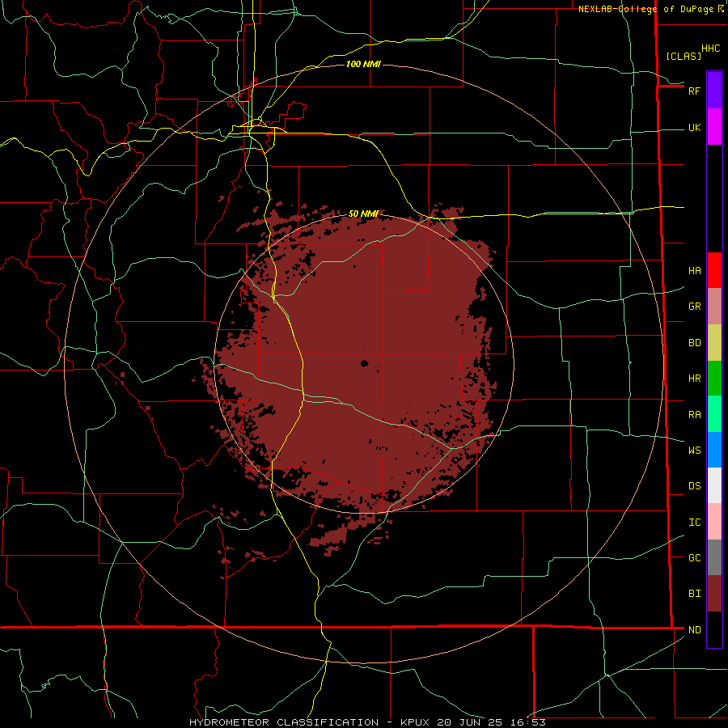The width and height of the screenshot is (728, 728).
Task: Click the 'RA' legend label
Action: point(694,415)
